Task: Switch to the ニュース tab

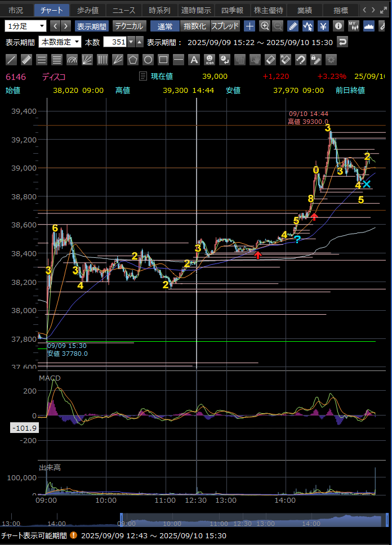Action: (124, 11)
